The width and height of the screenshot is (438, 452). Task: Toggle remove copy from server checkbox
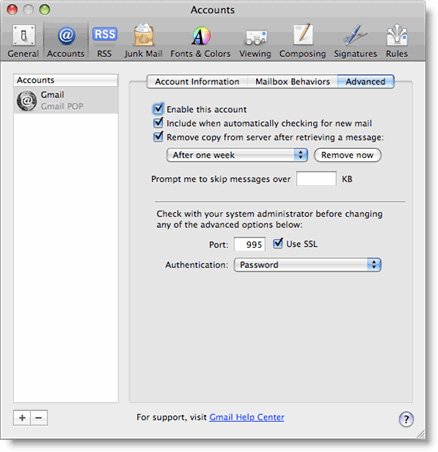(158, 137)
